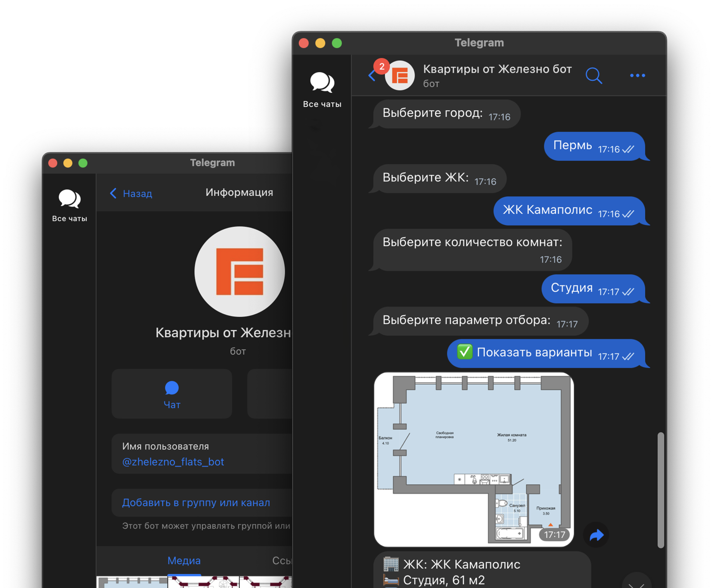Viewport: 713px width, 588px height.
Task: Open All Chats in the front window sidebar
Action: point(322,90)
